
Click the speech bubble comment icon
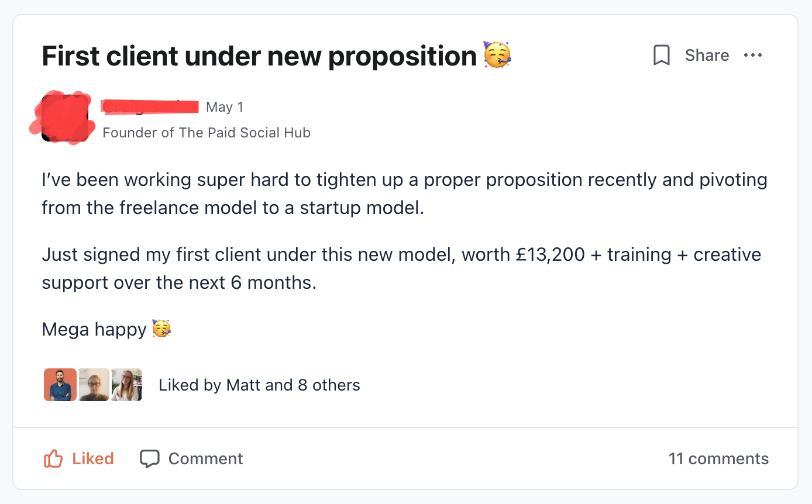tap(149, 459)
